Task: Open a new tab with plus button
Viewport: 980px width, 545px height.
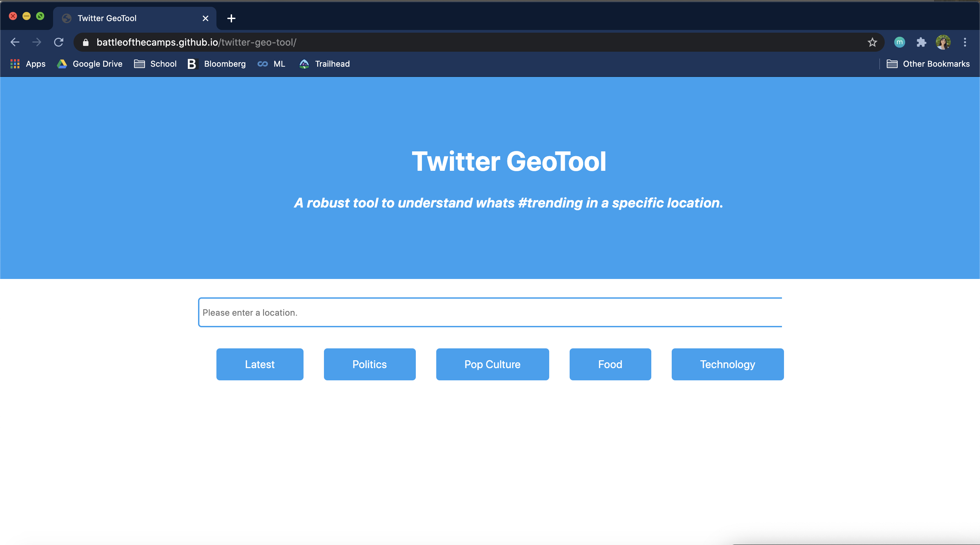Action: [x=231, y=18]
